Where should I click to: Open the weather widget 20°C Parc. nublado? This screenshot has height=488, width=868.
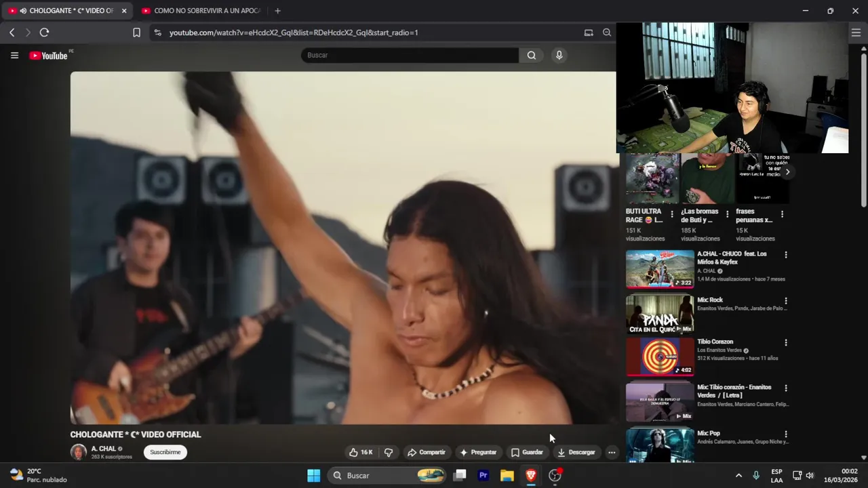click(39, 476)
